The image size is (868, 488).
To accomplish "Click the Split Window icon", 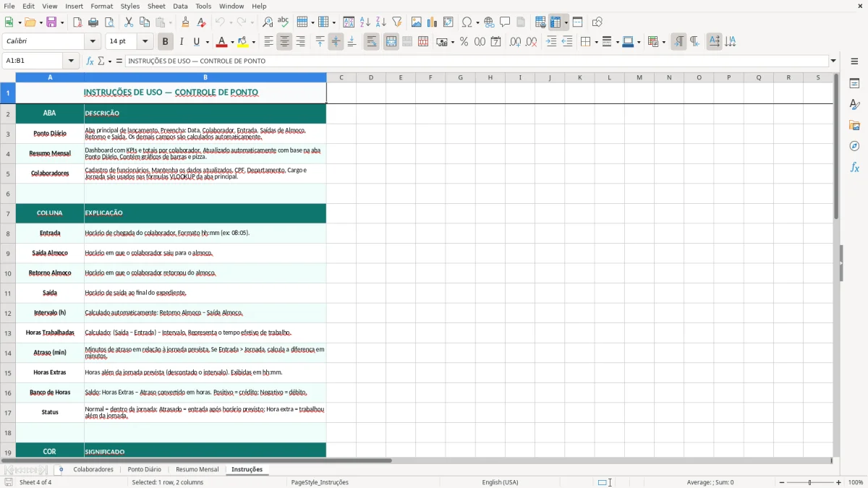I will point(578,22).
